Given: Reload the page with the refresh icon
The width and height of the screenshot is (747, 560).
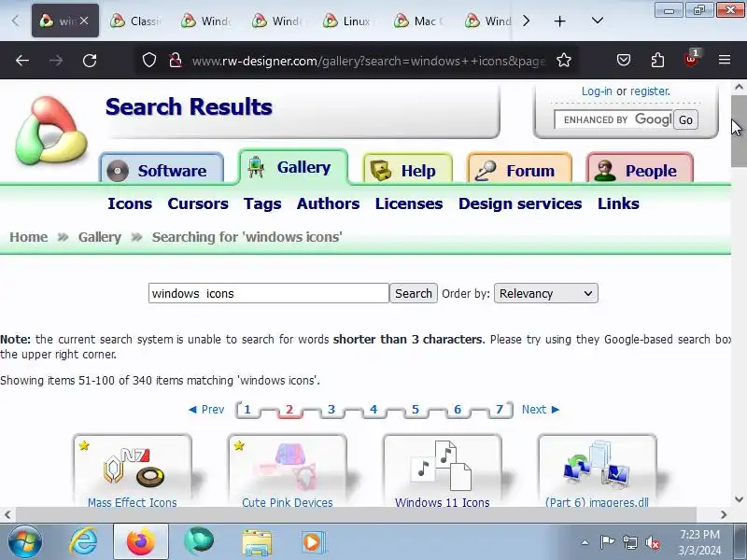Looking at the screenshot, I should (90, 61).
